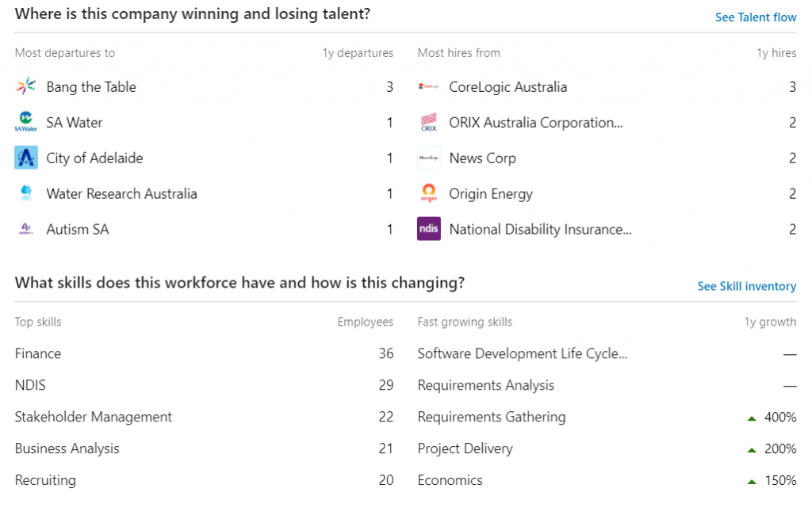Viewport: 812px width, 515px height.
Task: Click the City of Adelaide logo icon
Action: click(26, 158)
